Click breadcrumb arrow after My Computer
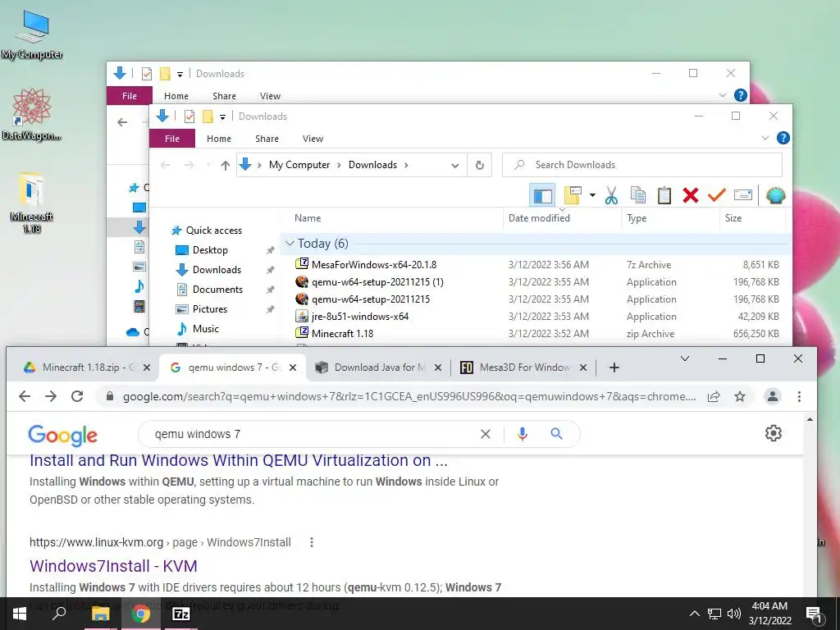 (x=339, y=165)
